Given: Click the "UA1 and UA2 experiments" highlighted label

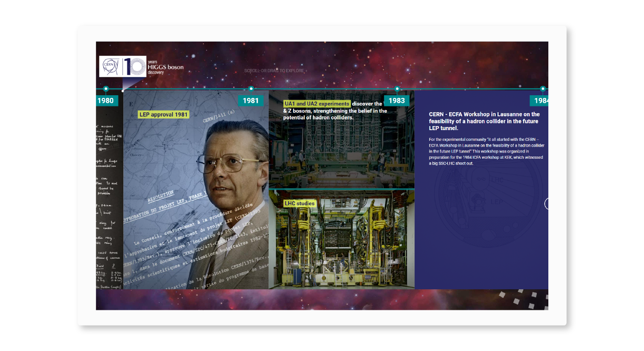Looking at the screenshot, I should click(317, 104).
